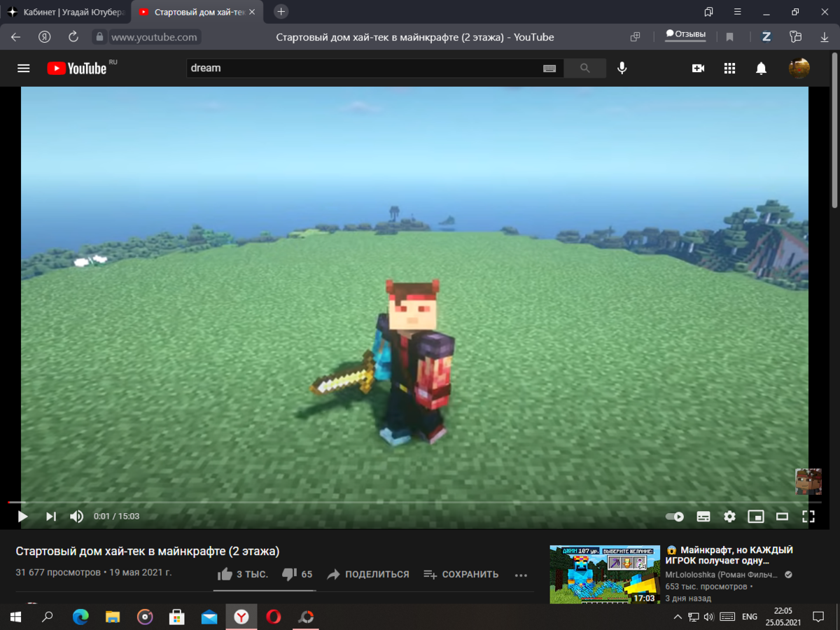The width and height of the screenshot is (840, 630).
Task: Switch to theater mode
Action: tap(782, 517)
